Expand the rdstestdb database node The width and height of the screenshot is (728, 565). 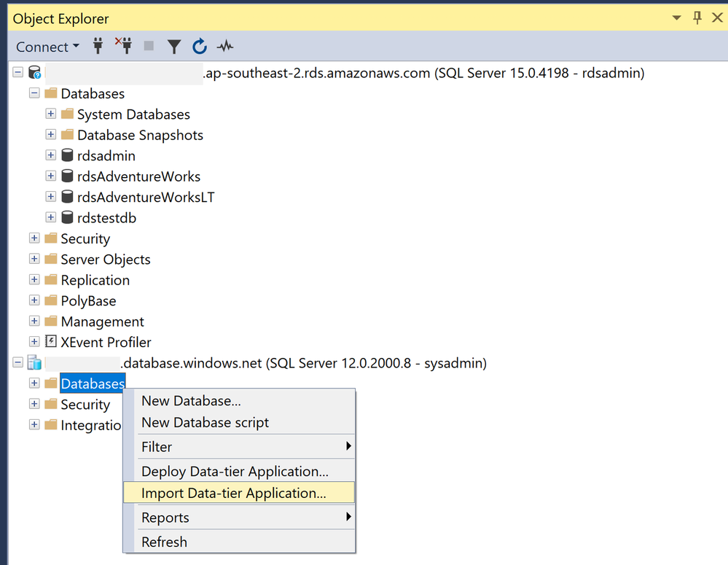click(x=50, y=217)
